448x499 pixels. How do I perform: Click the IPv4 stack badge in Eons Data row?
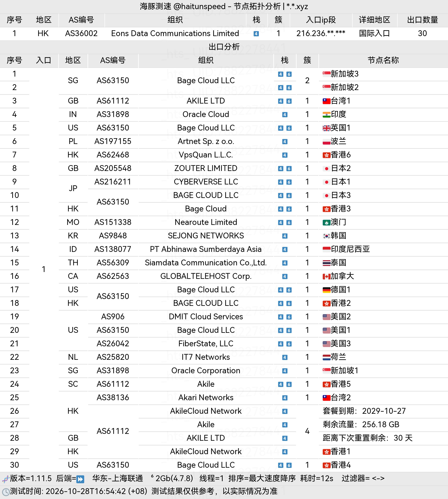tap(256, 34)
